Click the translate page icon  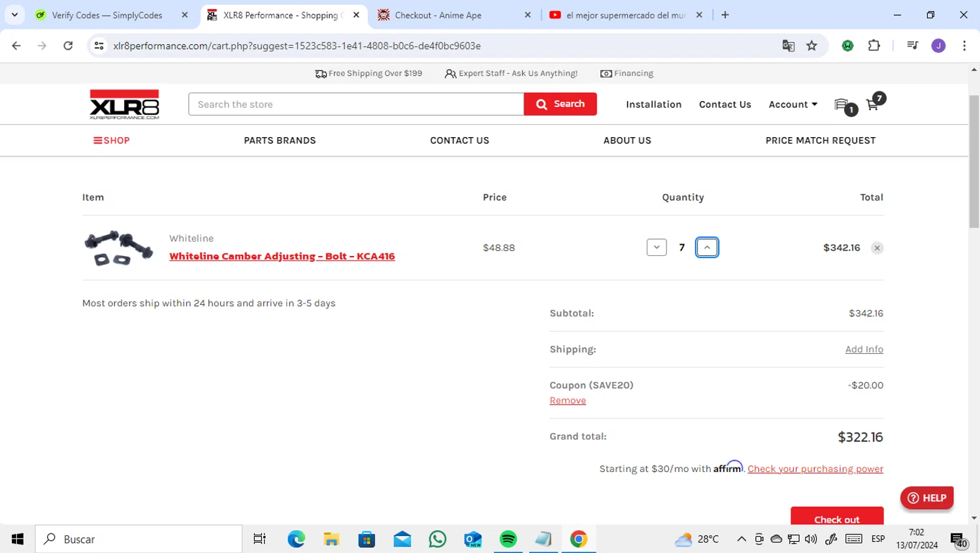[788, 46]
